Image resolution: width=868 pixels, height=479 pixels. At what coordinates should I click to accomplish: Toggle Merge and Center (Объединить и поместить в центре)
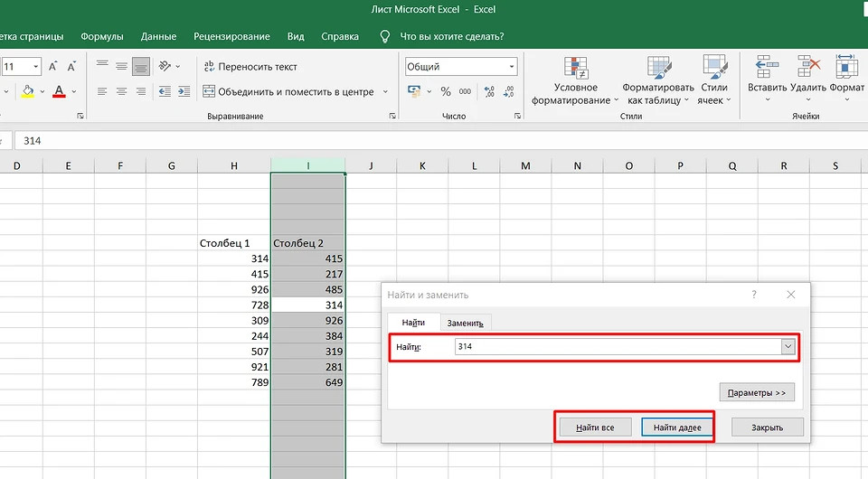click(x=288, y=91)
